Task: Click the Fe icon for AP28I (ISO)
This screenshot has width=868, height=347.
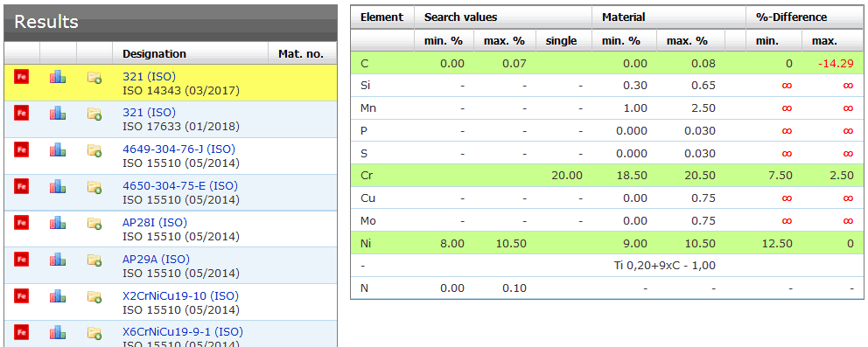Action: click(22, 223)
